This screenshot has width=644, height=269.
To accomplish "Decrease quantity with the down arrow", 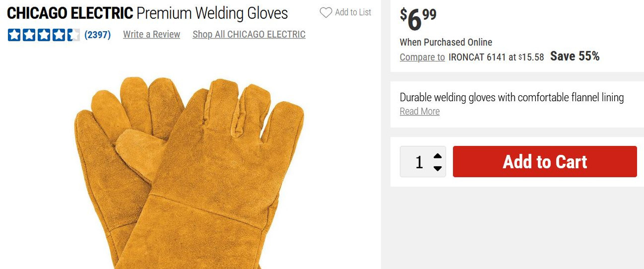I will (438, 168).
